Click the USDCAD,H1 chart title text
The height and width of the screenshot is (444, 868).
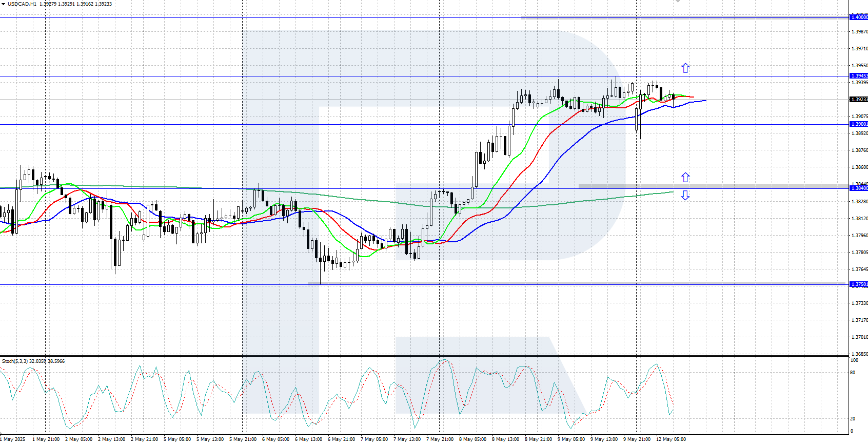(x=22, y=4)
